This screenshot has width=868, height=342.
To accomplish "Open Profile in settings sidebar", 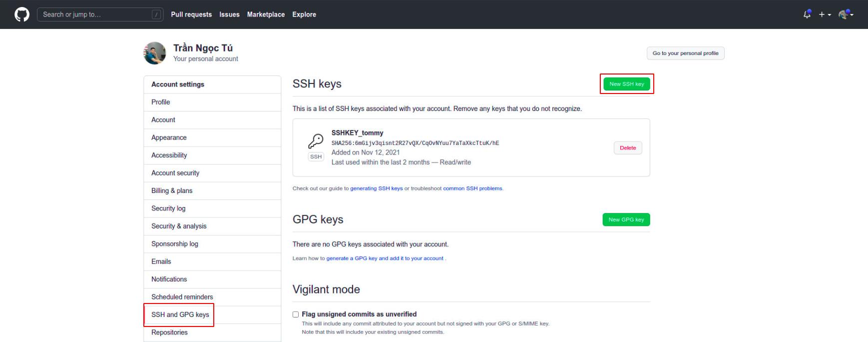I will (x=212, y=102).
